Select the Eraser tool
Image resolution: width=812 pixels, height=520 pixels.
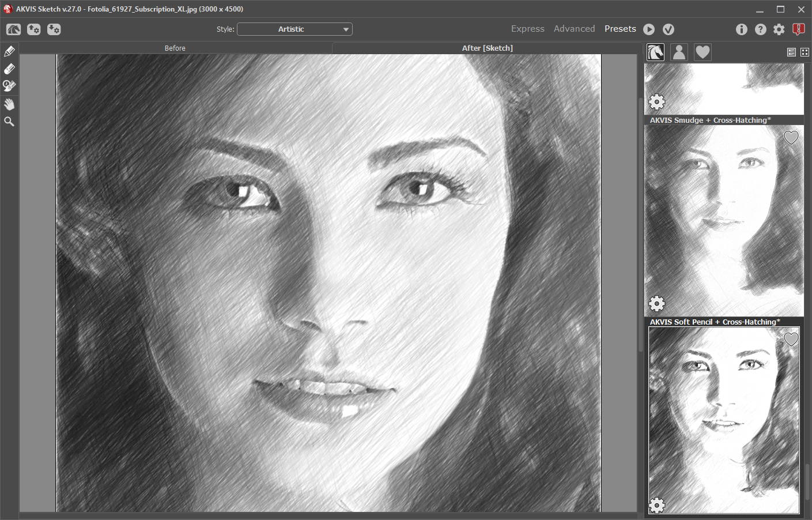(x=9, y=69)
